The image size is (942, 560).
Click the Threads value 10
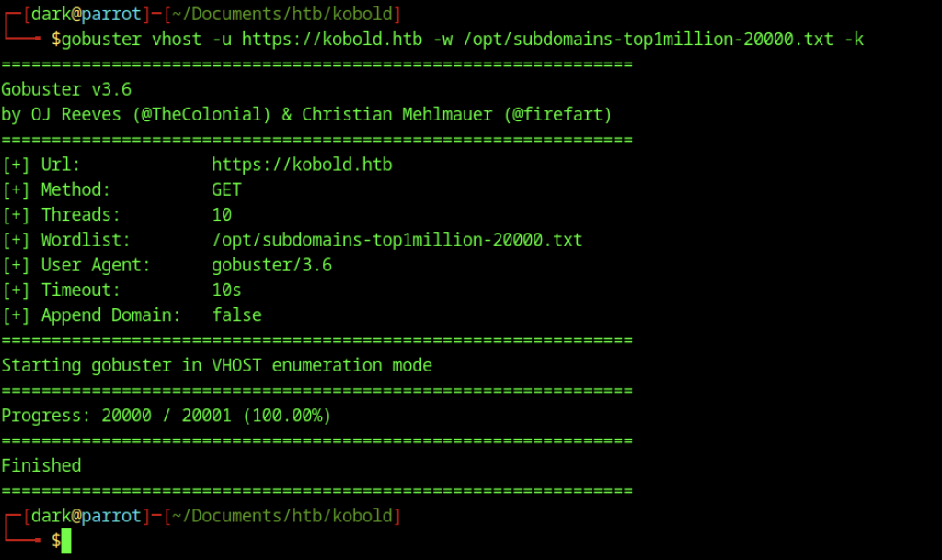222,215
